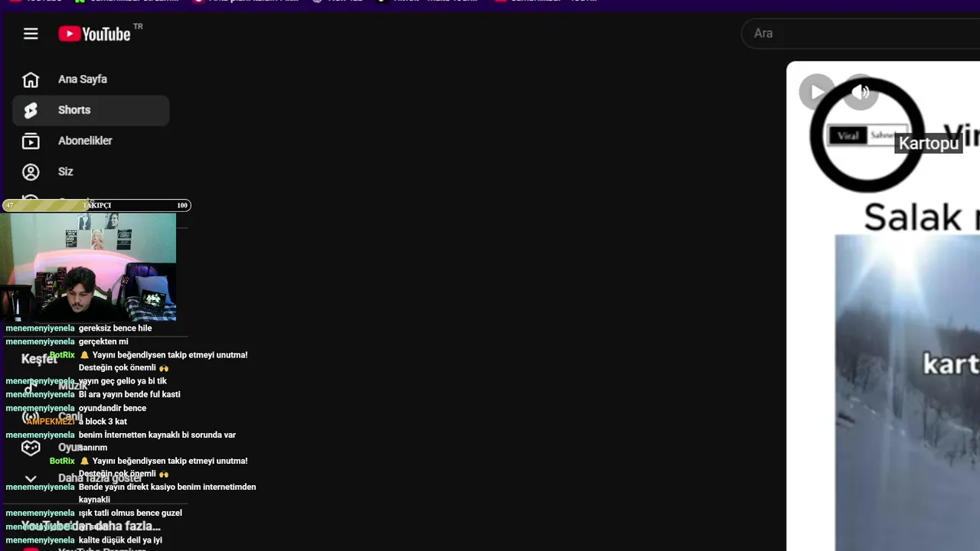Expand Daha fazla göster section

[x=90, y=478]
